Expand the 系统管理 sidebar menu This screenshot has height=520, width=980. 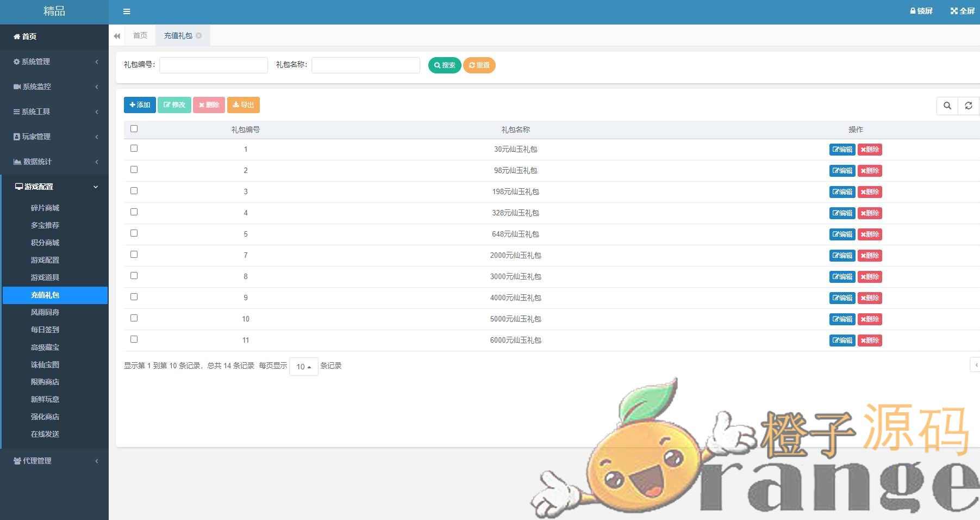54,61
